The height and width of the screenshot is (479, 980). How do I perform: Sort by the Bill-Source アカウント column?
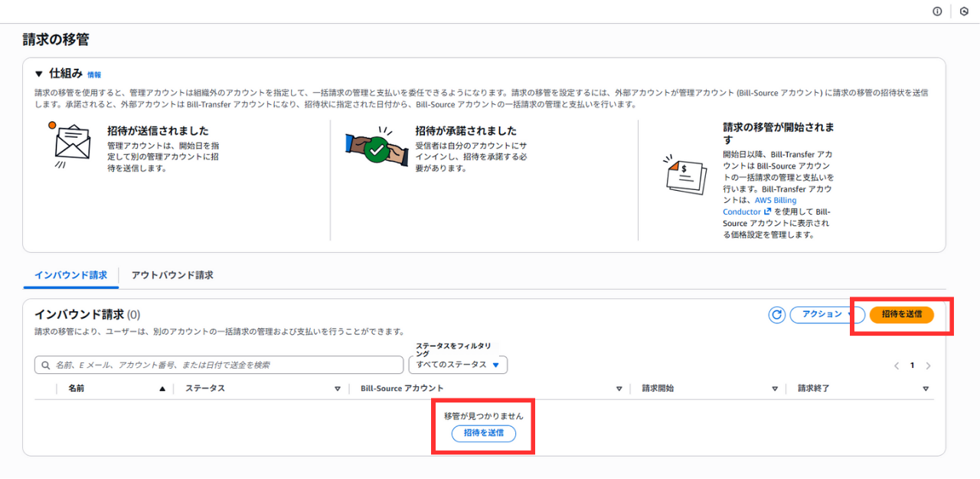[619, 389]
